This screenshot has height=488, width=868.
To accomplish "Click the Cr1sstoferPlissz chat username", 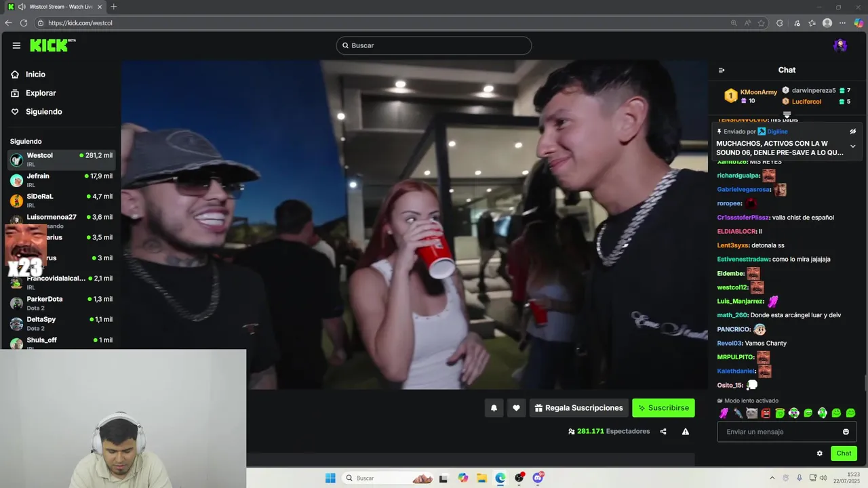I will [x=743, y=218].
